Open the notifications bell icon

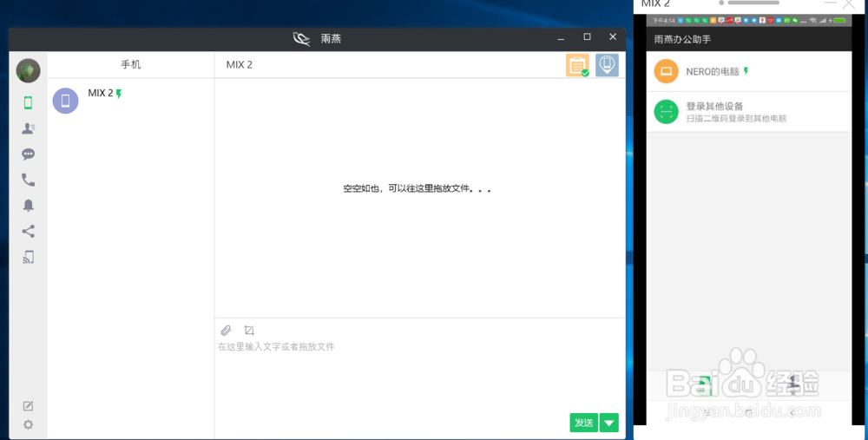coord(29,206)
